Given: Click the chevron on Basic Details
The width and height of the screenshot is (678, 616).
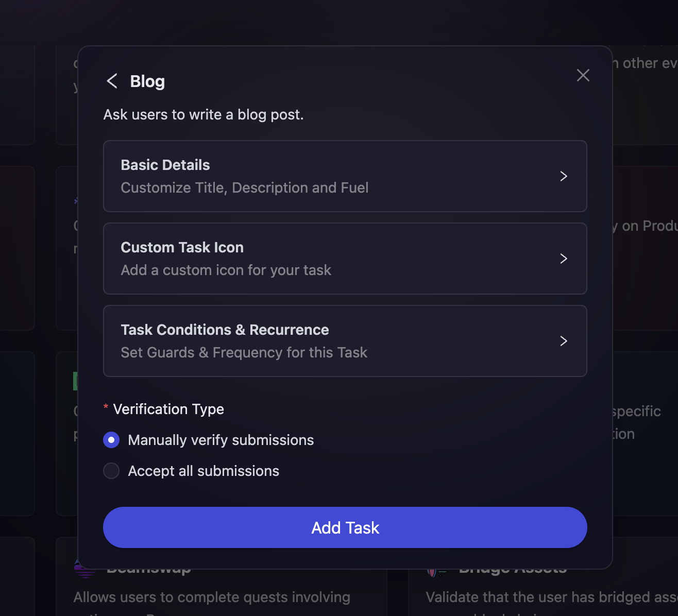Looking at the screenshot, I should click(x=564, y=176).
